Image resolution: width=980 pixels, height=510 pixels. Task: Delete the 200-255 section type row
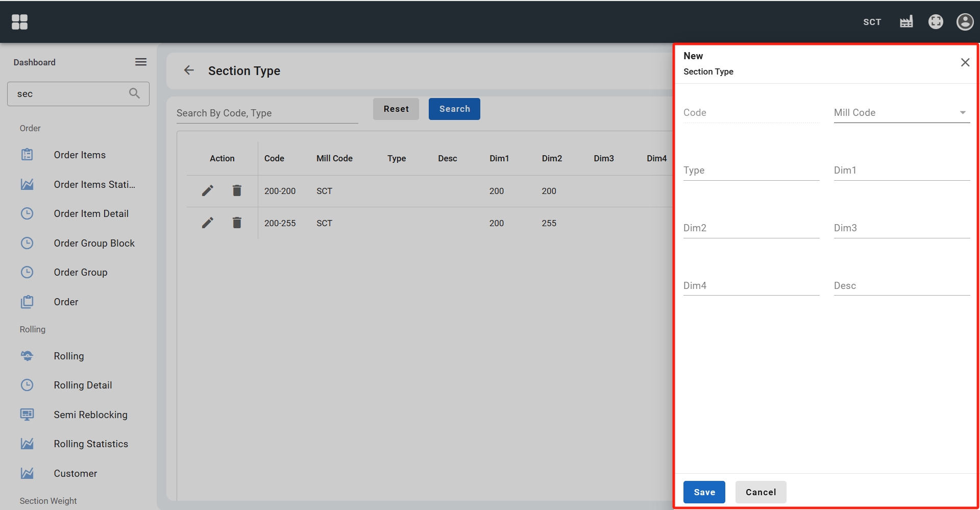click(237, 223)
